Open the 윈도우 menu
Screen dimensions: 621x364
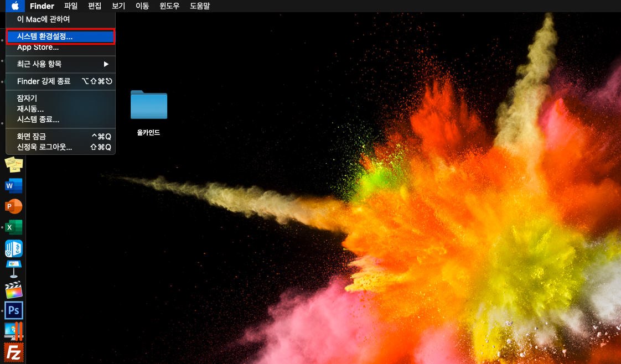pos(169,6)
